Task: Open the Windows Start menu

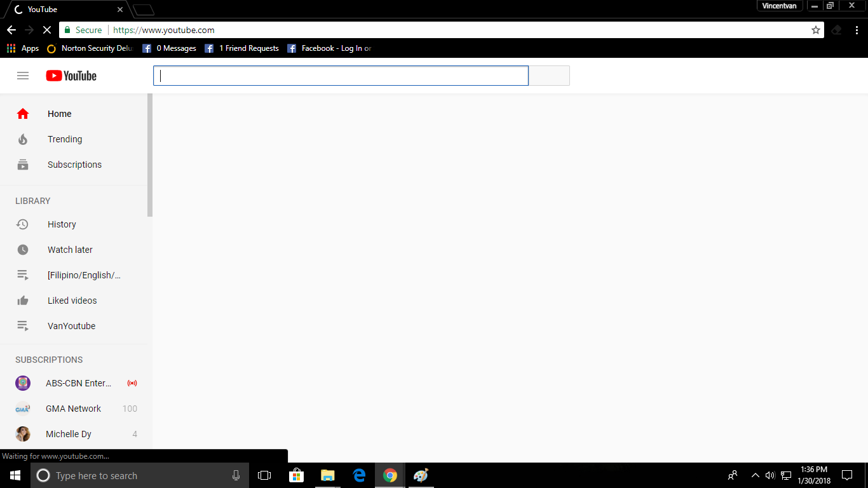Action: tap(15, 475)
